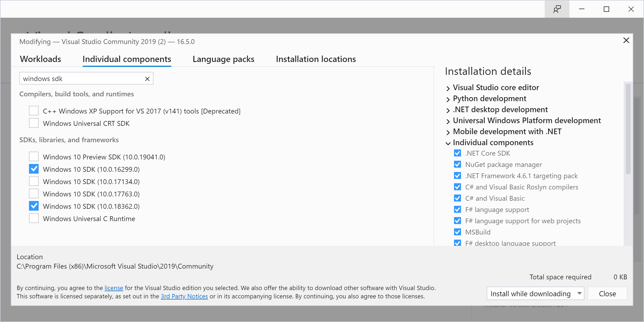This screenshot has width=644, height=322.
Task: Open the Language packs tab
Action: coord(223,59)
